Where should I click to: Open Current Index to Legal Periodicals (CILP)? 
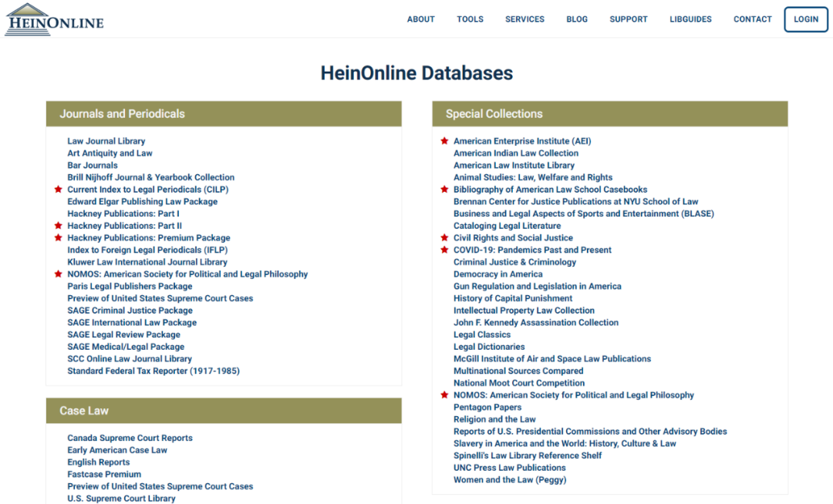(147, 190)
